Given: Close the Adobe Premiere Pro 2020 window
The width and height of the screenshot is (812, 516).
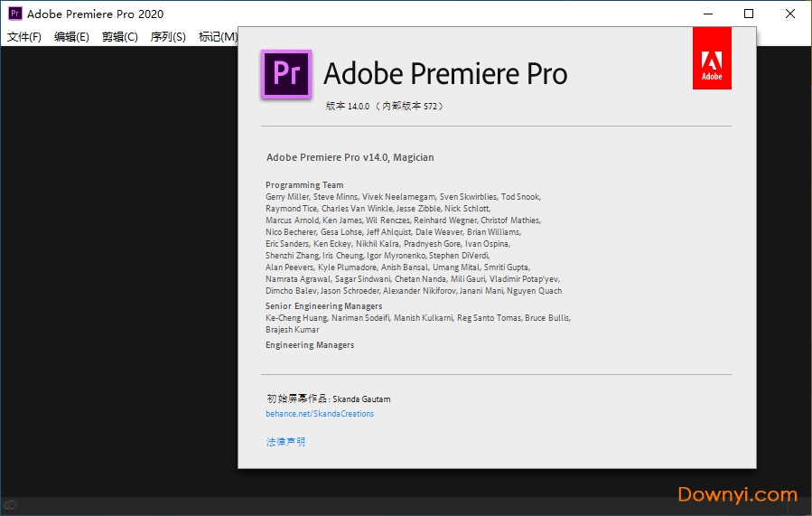Looking at the screenshot, I should click(790, 14).
